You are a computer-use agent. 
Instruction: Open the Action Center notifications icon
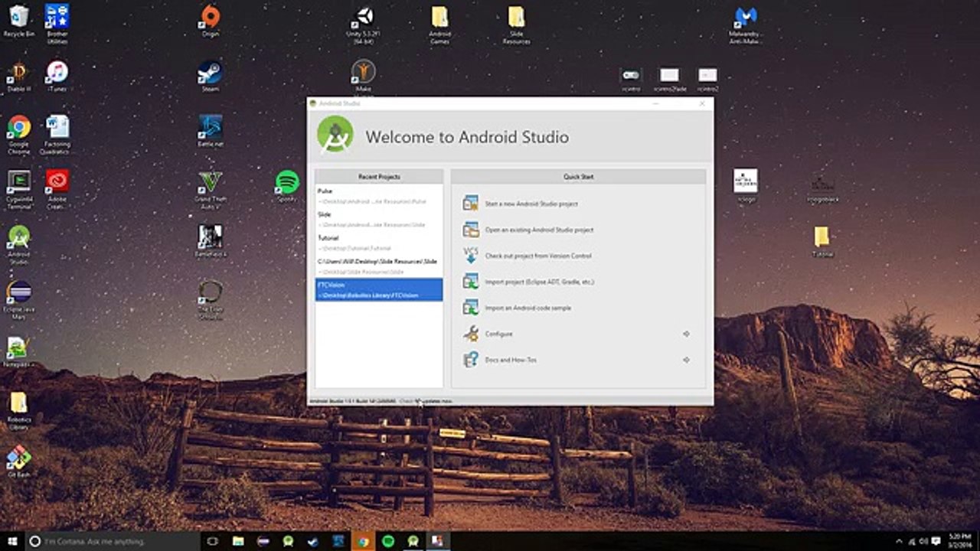tap(936, 541)
